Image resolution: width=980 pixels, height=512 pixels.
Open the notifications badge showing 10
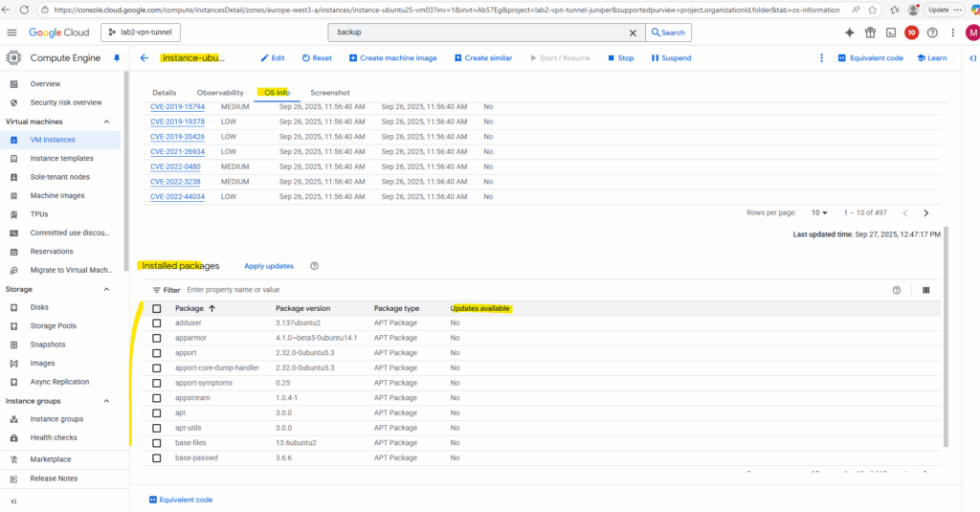[x=911, y=33]
